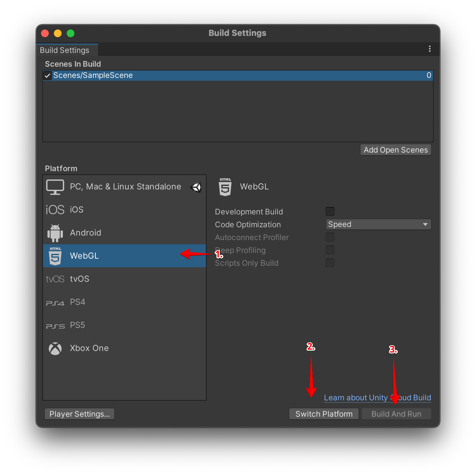Click Switch Platform button
This screenshot has height=475, width=476.
(x=324, y=414)
